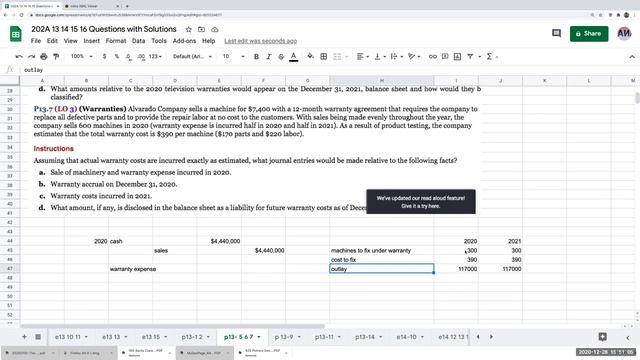Click the Insert comment icon
Image resolution: width=640 pixels, height=360 pixels.
pos(445,56)
